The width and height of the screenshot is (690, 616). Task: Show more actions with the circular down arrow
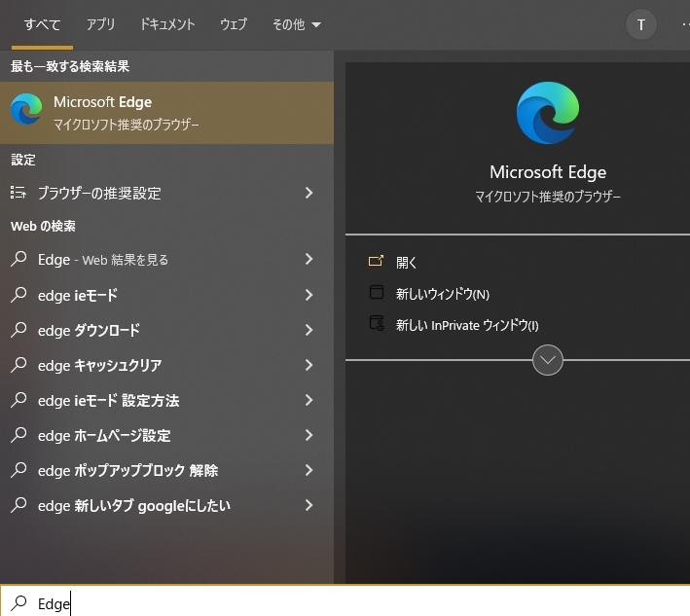click(x=547, y=360)
